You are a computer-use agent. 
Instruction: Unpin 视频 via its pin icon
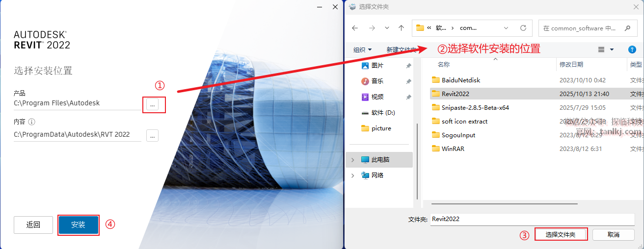pos(408,97)
